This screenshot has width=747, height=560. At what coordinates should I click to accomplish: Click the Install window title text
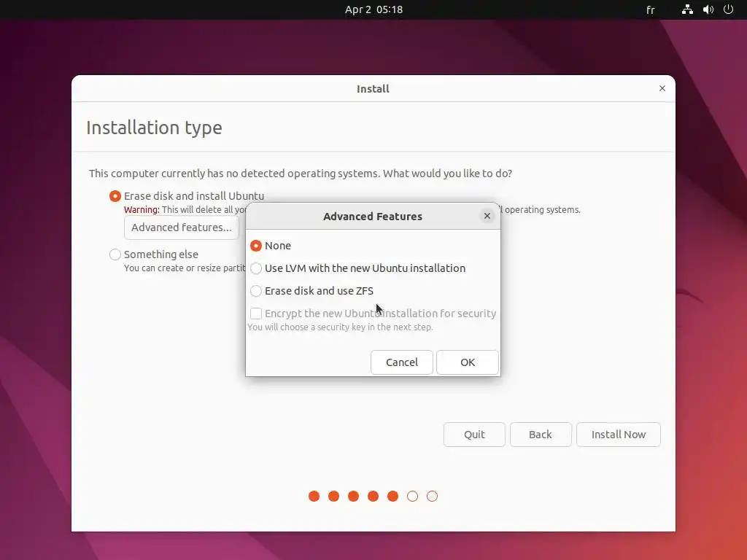click(x=373, y=88)
